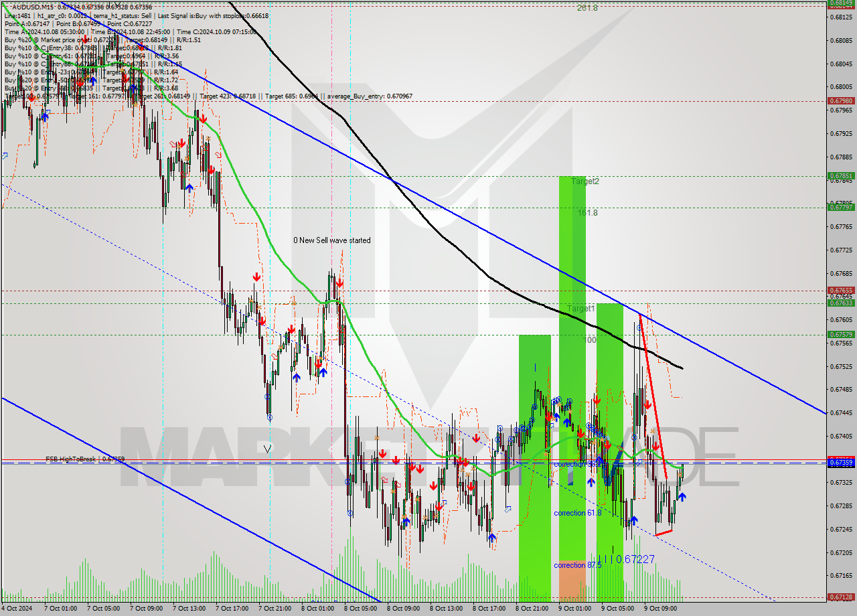Viewport: 857px width, 616px height.
Task: Click the green 0.67633 price tag
Action: tap(841, 303)
